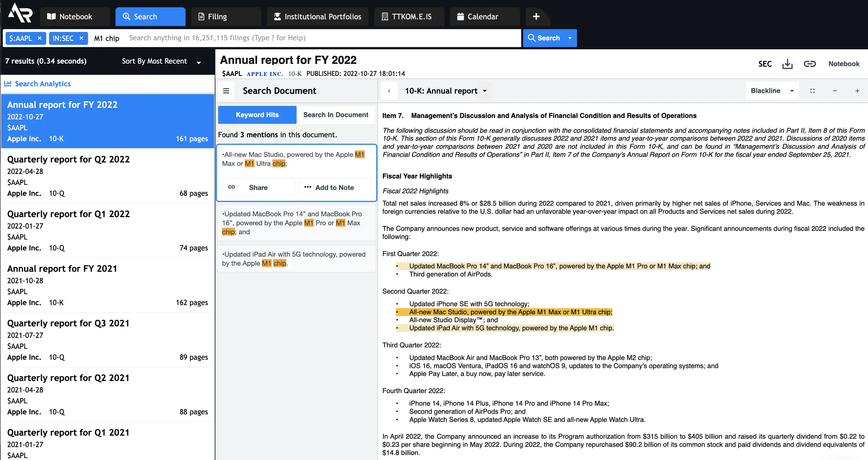Click the APPLE INC. company link
Screen dimensions: 868x460
tap(265, 74)
